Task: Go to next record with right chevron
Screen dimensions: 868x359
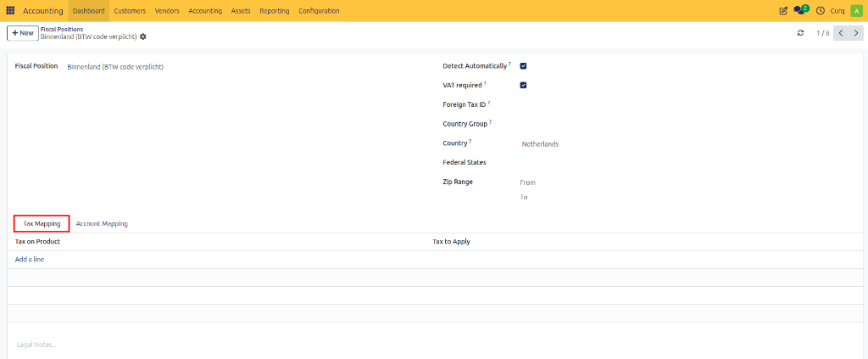Action: pos(856,33)
